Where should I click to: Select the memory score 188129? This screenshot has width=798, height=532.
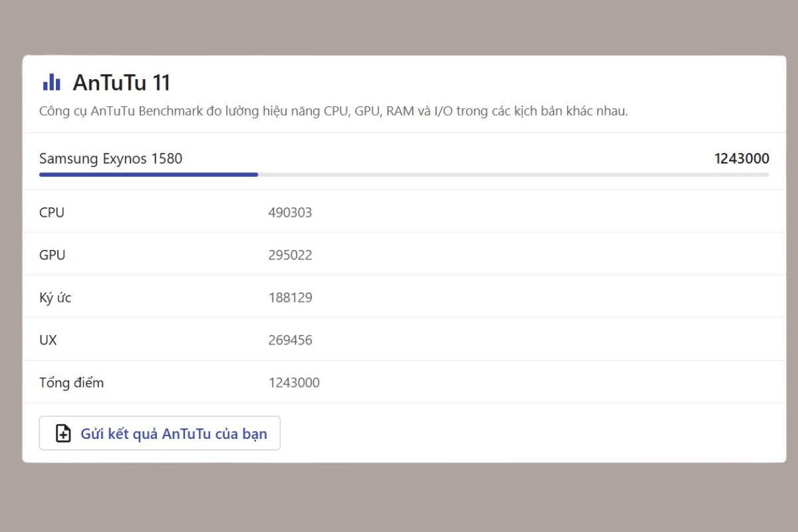(x=291, y=297)
